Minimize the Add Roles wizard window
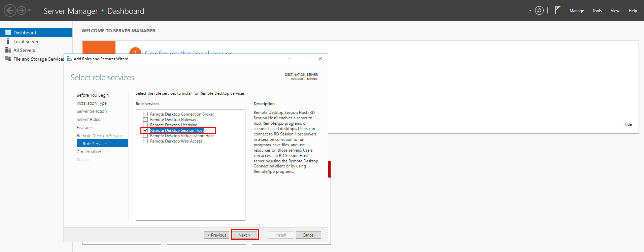Image resolution: width=644 pixels, height=252 pixels. (x=289, y=59)
